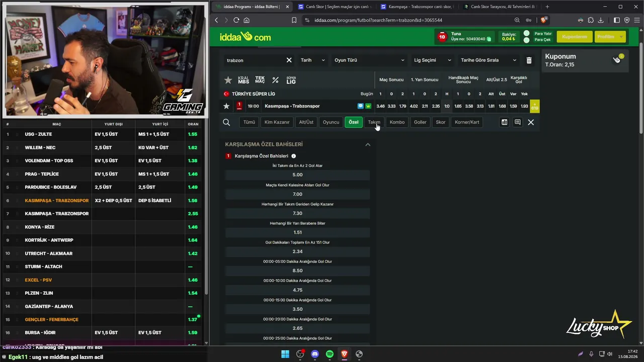Open Spotify from the taskbar
The image size is (644, 362).
(330, 354)
